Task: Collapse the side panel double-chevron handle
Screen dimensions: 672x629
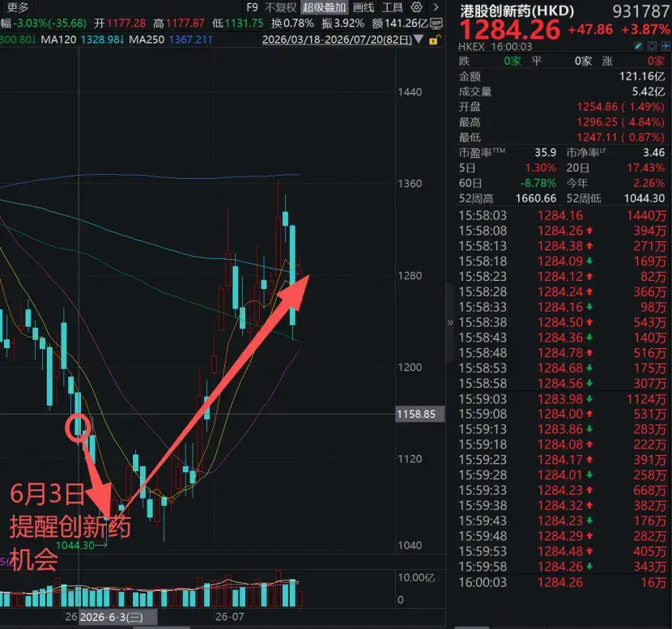Action: (x=449, y=323)
